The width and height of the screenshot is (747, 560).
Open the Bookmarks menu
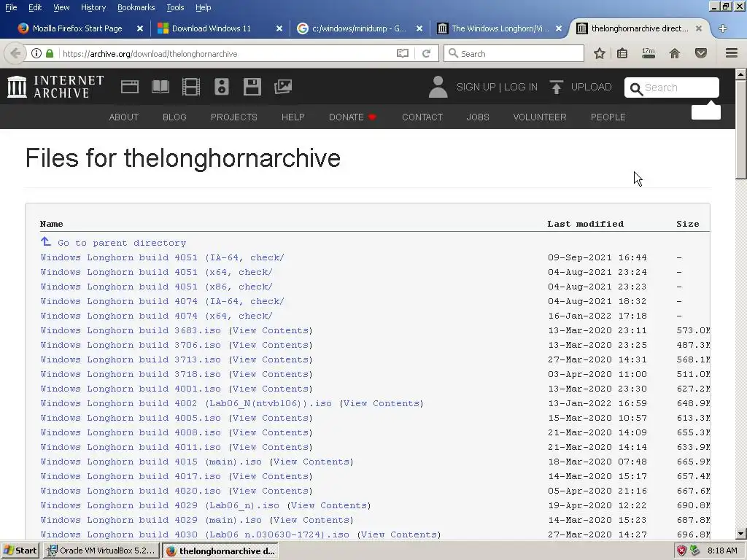pyautogui.click(x=136, y=7)
